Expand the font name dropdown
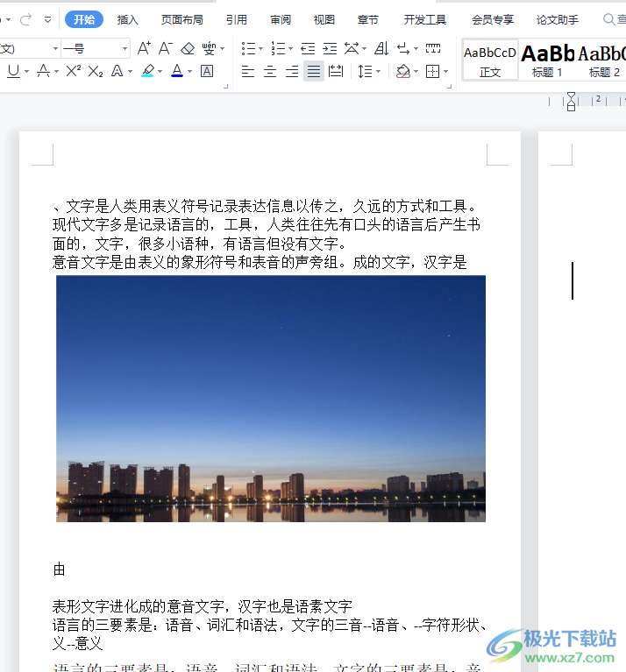The width and height of the screenshot is (626, 672). click(x=55, y=49)
